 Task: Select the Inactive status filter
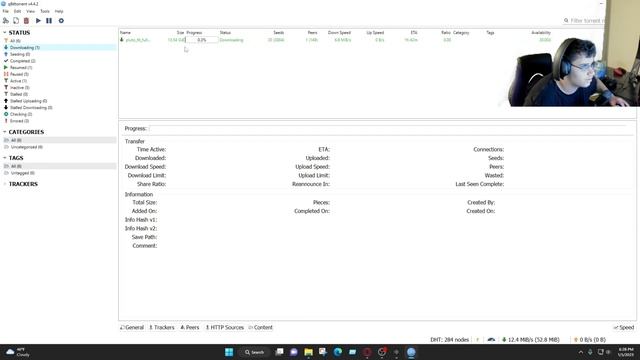[20, 87]
